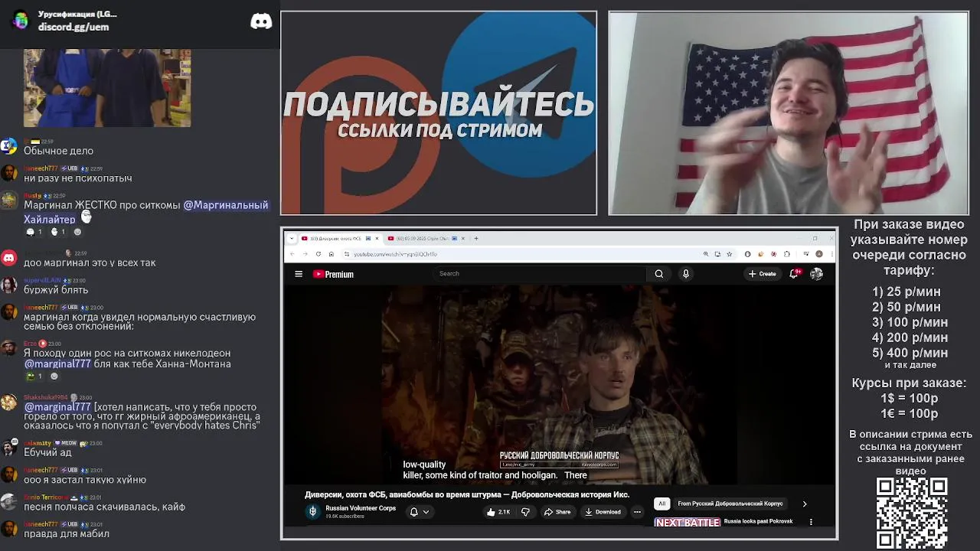Download the video
Screen dimensions: 980x551
click(603, 512)
